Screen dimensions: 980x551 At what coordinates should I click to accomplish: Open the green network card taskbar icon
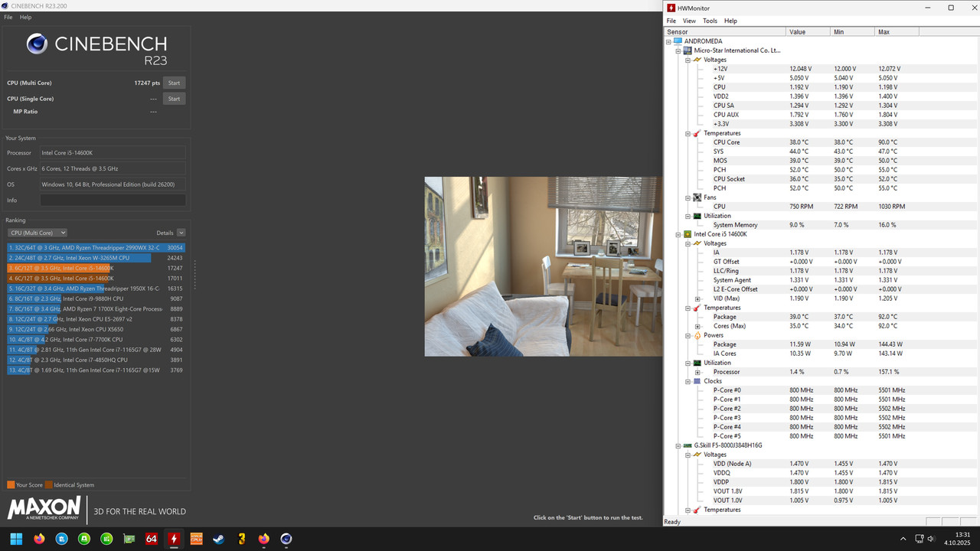click(x=129, y=539)
